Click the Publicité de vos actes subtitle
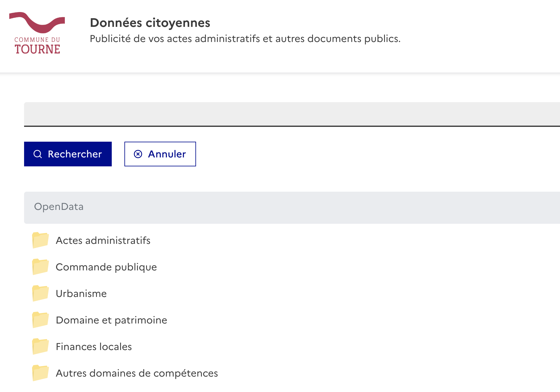Viewport: 560px width, 392px height. click(x=245, y=39)
